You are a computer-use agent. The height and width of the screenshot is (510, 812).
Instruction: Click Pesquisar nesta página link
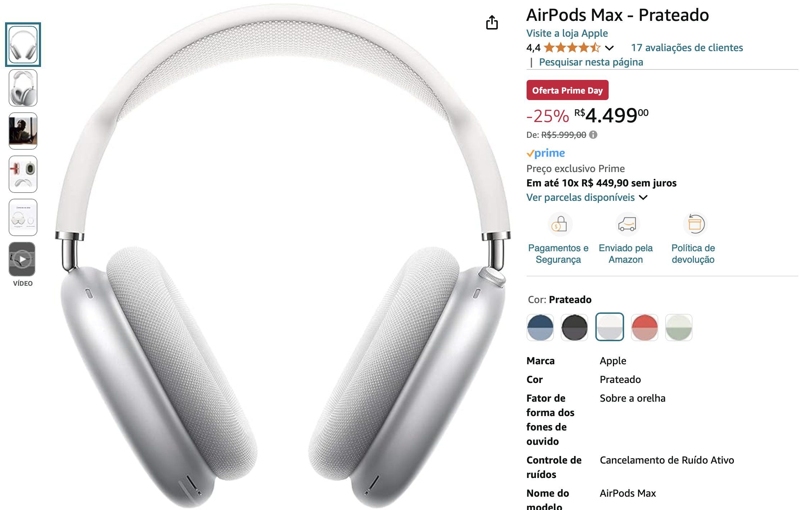coord(591,62)
